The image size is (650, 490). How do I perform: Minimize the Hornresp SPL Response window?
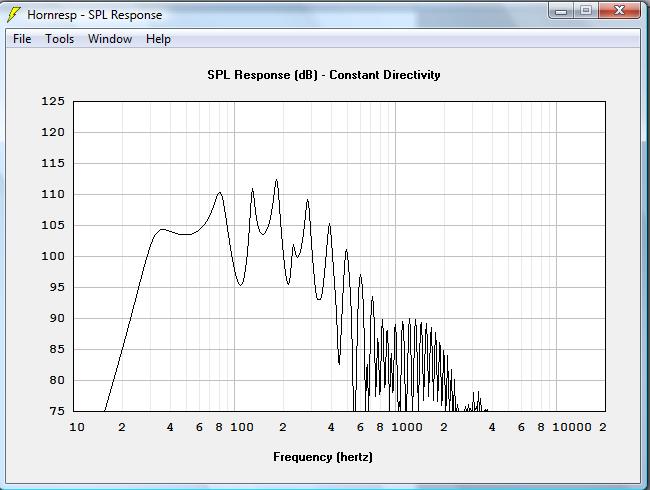click(x=561, y=11)
